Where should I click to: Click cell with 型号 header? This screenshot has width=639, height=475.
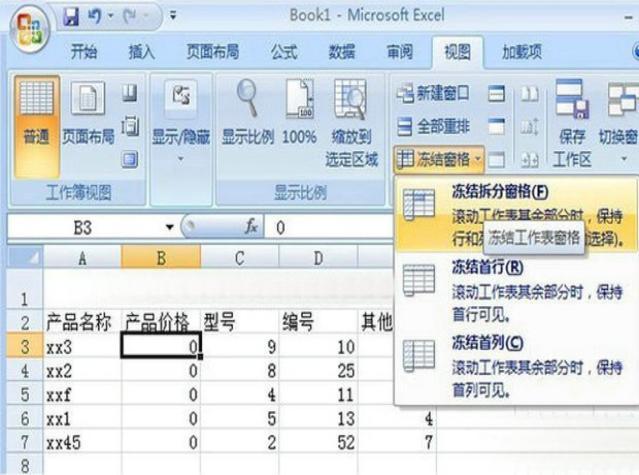[240, 322]
